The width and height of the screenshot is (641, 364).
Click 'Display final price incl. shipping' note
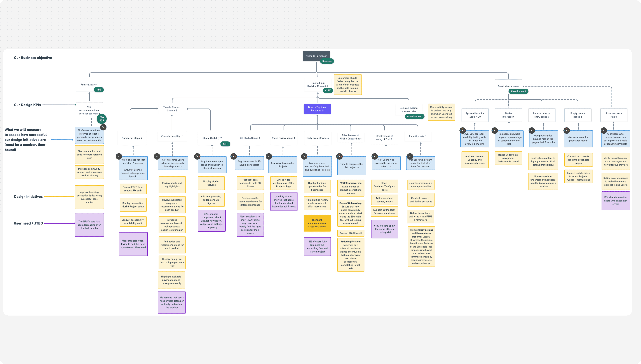tap(172, 262)
